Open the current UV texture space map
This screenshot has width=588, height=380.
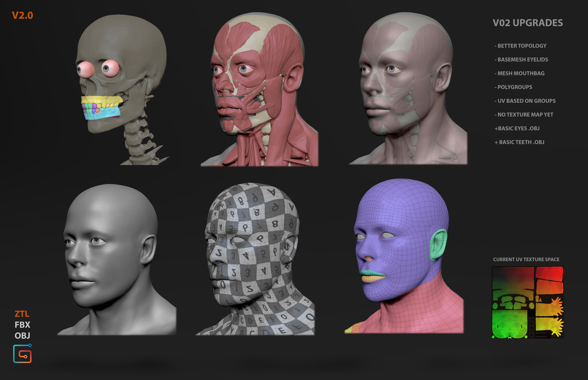pos(528,302)
